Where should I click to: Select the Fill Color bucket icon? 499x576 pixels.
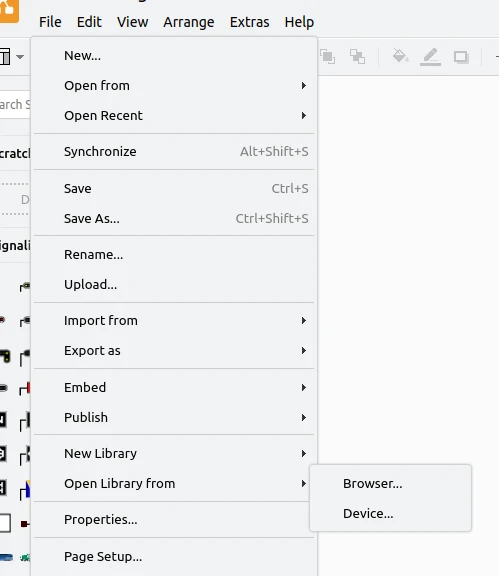400,57
